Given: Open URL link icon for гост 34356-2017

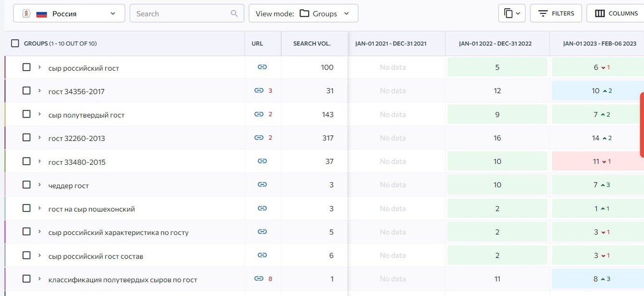Looking at the screenshot, I should coord(259,90).
